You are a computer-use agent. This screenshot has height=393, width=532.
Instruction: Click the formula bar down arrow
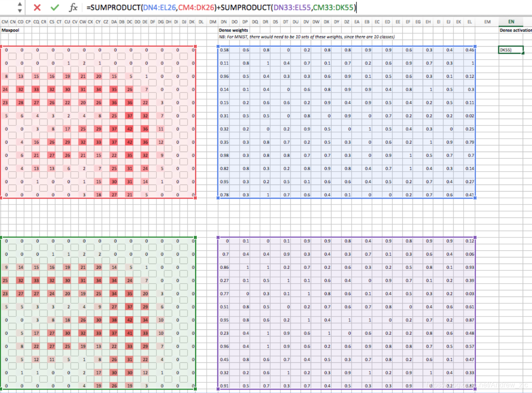pos(20,11)
